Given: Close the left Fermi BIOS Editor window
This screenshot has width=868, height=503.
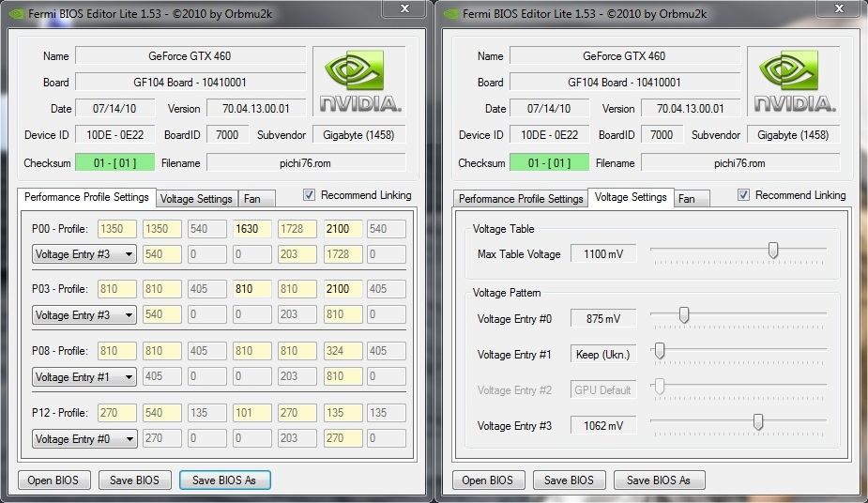Looking at the screenshot, I should 405,8.
